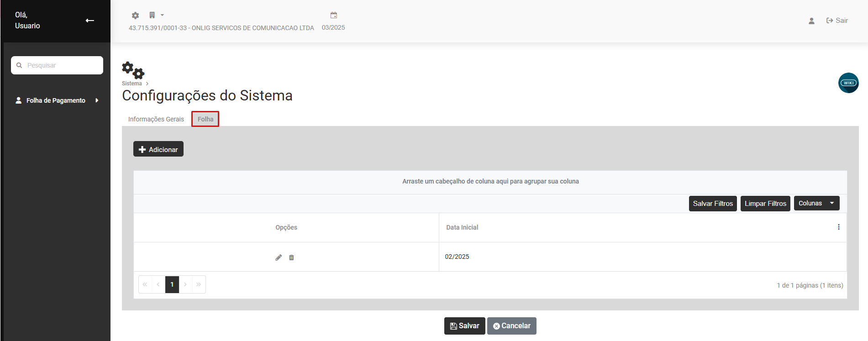
Task: Clear filters with Limpar Filtros
Action: tap(765, 204)
